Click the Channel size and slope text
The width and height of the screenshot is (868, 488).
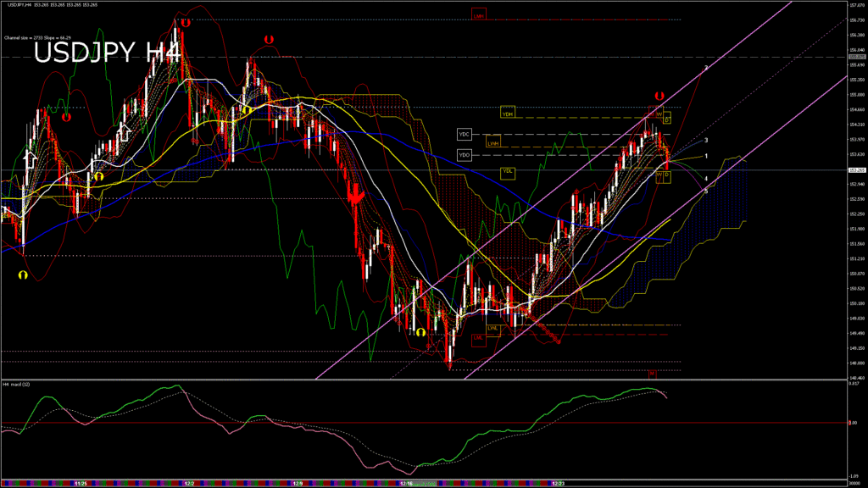point(37,37)
